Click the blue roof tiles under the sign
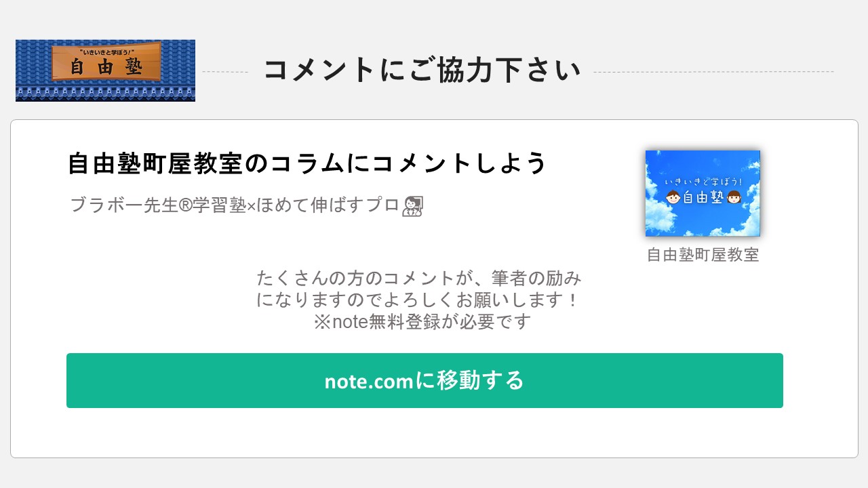The height and width of the screenshot is (488, 868). tap(105, 92)
